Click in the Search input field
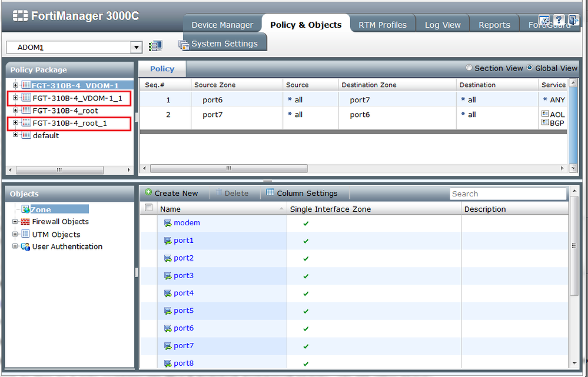 pos(508,193)
